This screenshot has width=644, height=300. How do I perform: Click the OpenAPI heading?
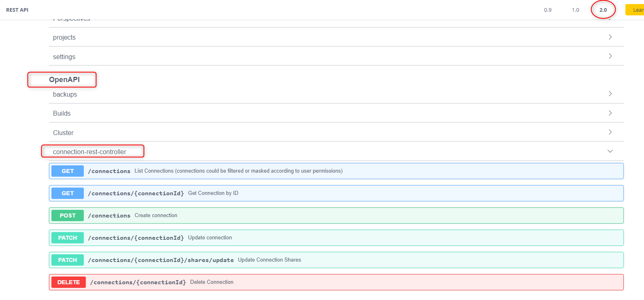coord(64,80)
